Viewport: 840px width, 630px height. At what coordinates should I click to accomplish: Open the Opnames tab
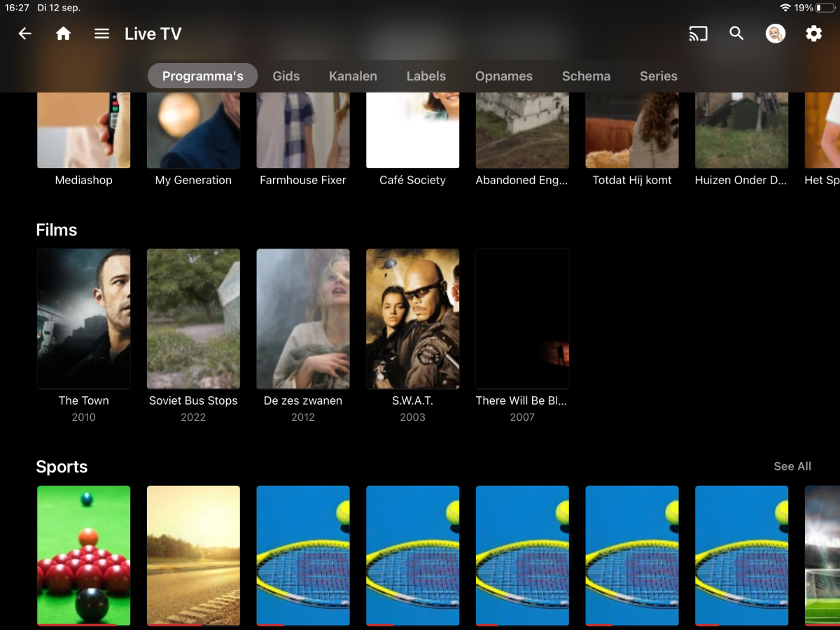pyautogui.click(x=504, y=76)
